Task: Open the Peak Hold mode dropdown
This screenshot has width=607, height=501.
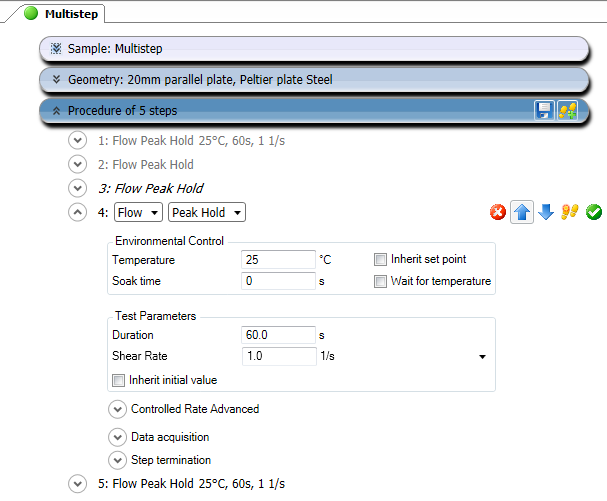Action: pos(207,212)
